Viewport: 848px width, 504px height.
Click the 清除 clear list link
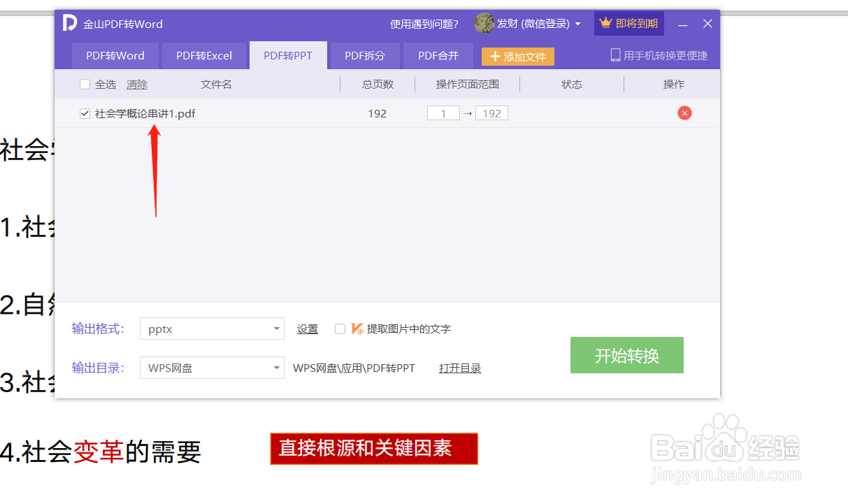tap(137, 85)
